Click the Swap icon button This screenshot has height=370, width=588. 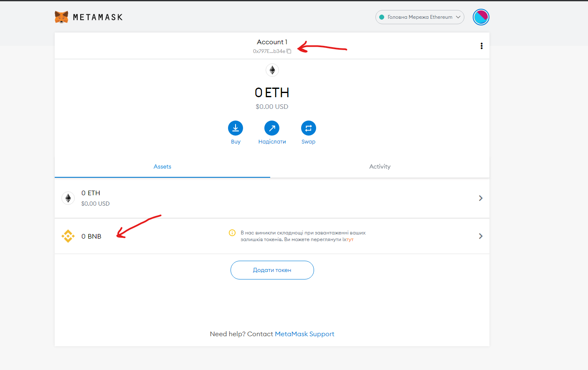[x=309, y=128]
